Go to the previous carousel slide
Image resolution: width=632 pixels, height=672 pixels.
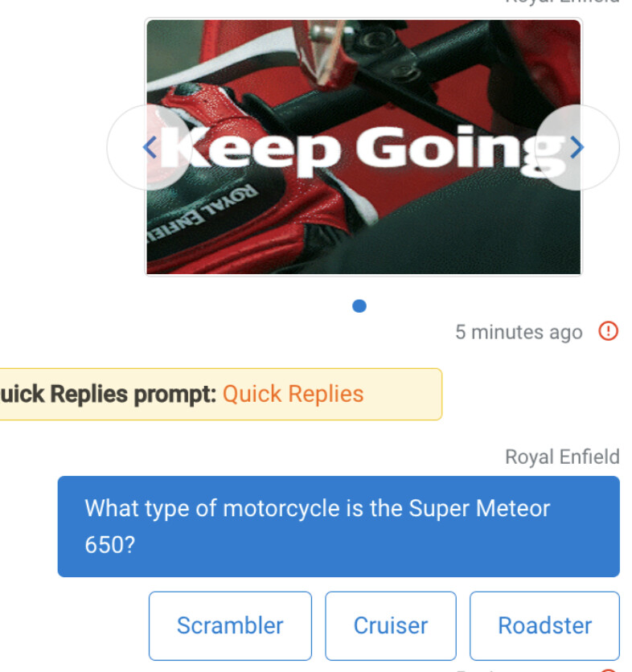(x=149, y=147)
